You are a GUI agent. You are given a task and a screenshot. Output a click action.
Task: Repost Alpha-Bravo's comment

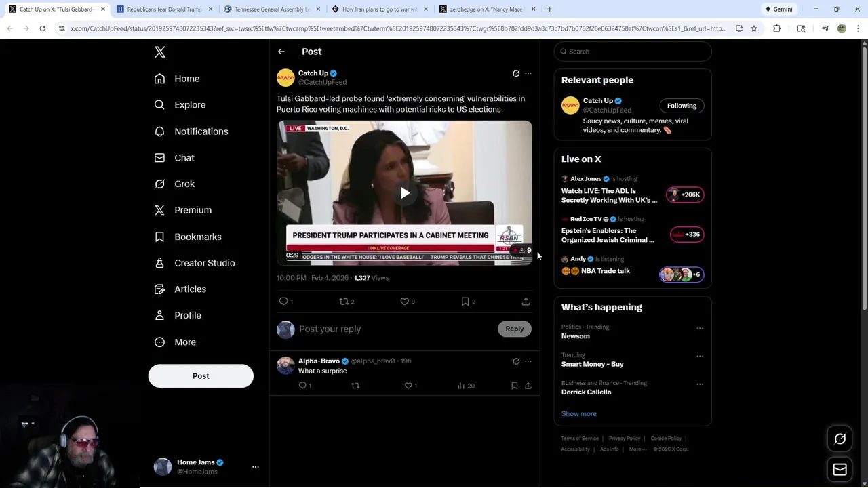point(355,386)
